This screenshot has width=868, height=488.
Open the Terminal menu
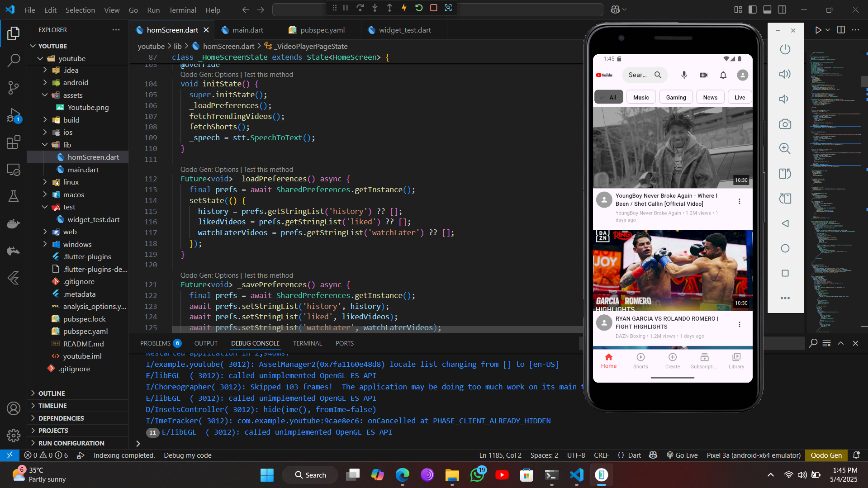(x=182, y=10)
